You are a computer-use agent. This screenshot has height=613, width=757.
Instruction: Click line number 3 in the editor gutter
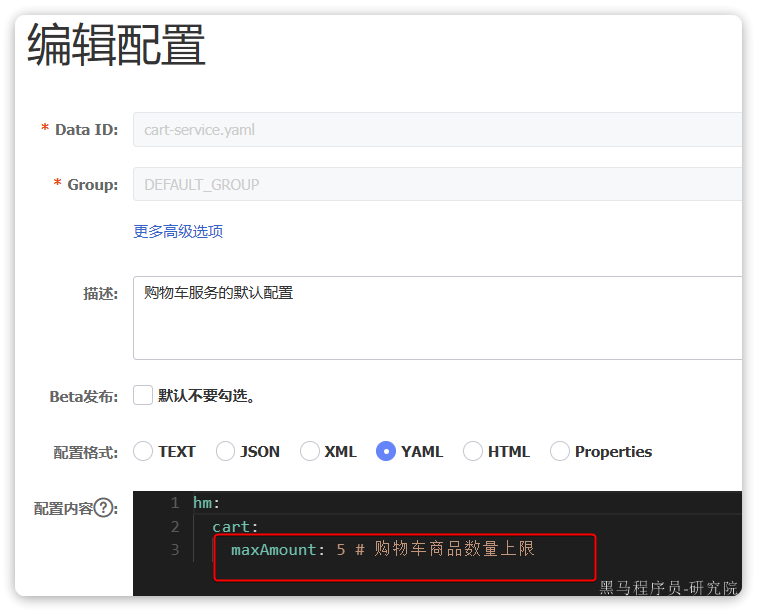[175, 549]
